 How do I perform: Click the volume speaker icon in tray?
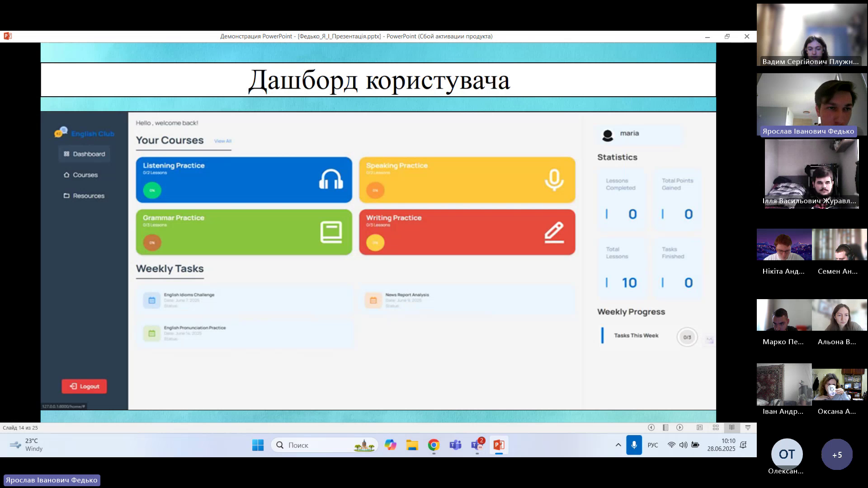[683, 445]
